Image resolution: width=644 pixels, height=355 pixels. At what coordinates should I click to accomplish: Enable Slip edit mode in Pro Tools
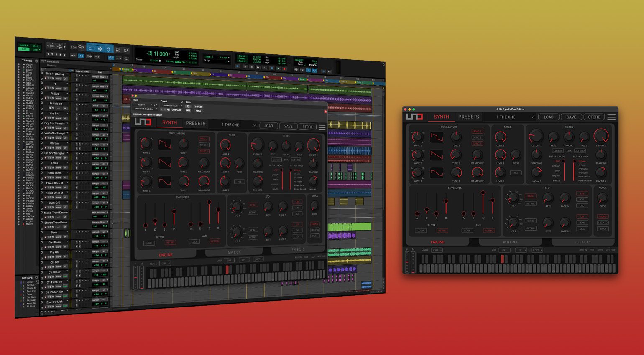[23, 49]
